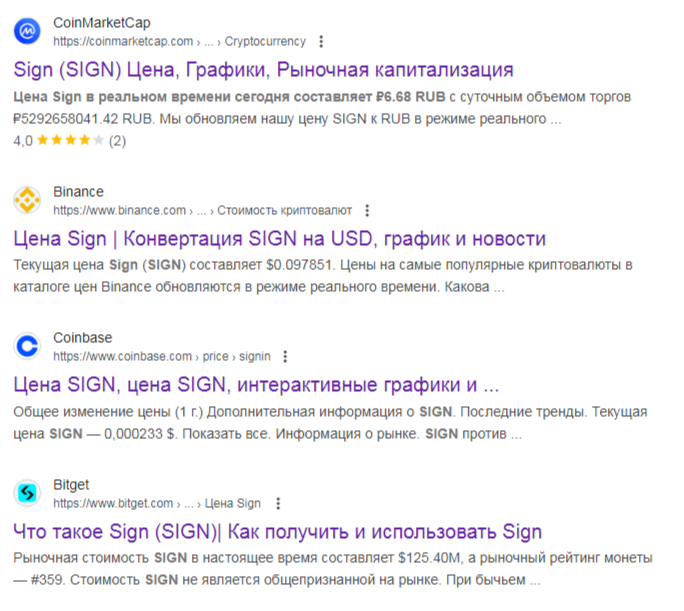
Task: Click the coinbase.com price signin URL
Action: (160, 356)
